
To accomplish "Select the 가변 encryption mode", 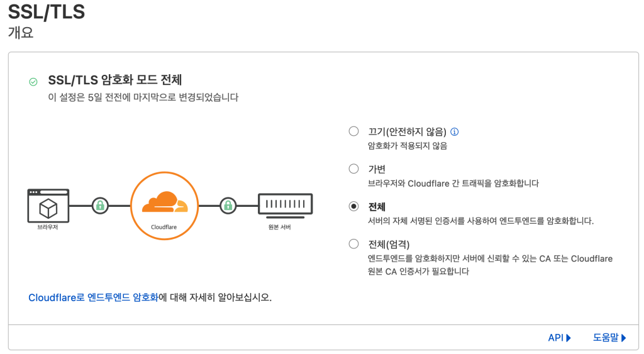I will tap(353, 169).
